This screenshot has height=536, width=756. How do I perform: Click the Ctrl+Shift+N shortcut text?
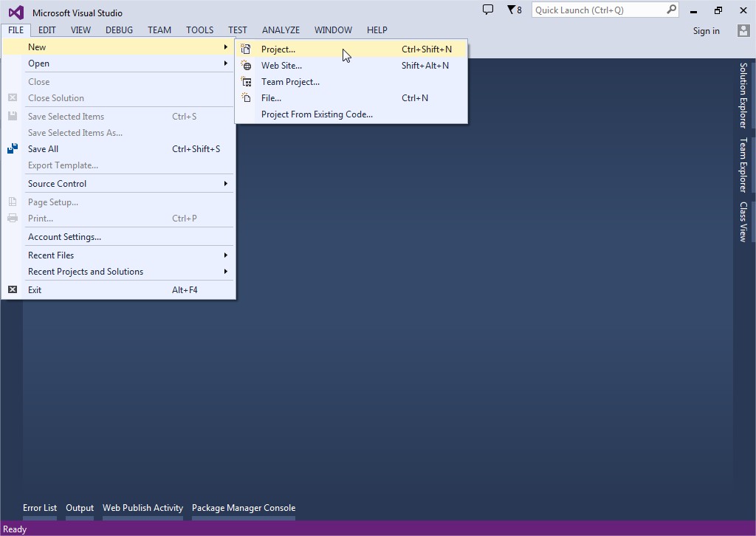[427, 49]
